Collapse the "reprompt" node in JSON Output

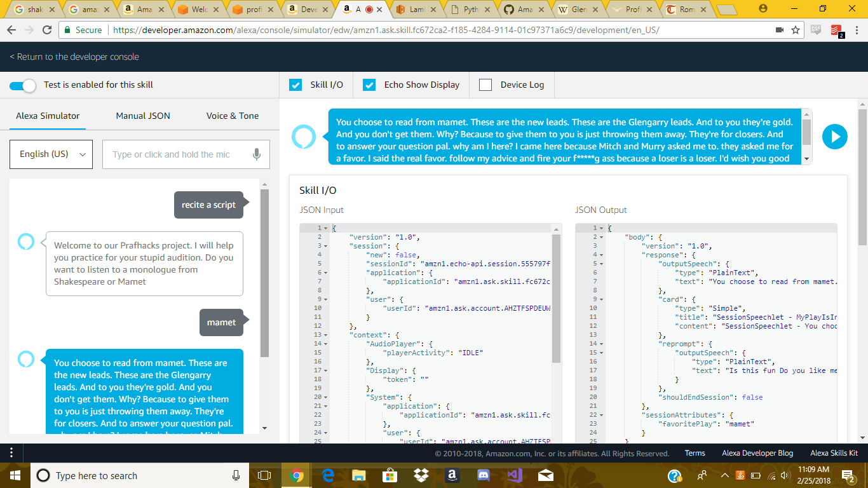point(601,344)
